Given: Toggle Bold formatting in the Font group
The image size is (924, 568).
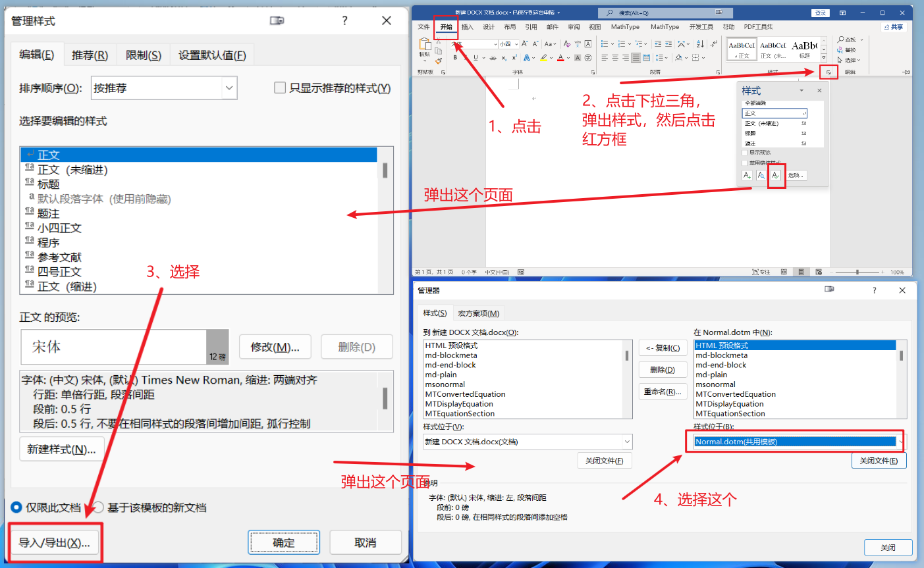Looking at the screenshot, I should (x=455, y=57).
